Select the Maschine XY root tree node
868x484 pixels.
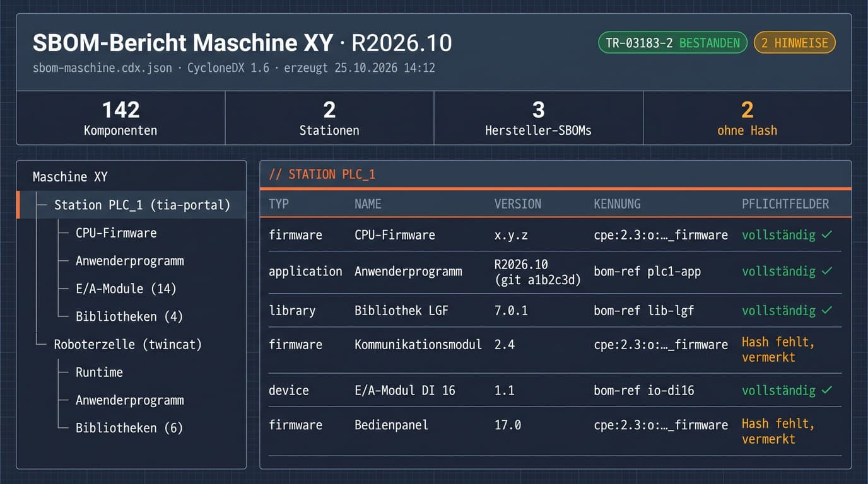(x=70, y=177)
